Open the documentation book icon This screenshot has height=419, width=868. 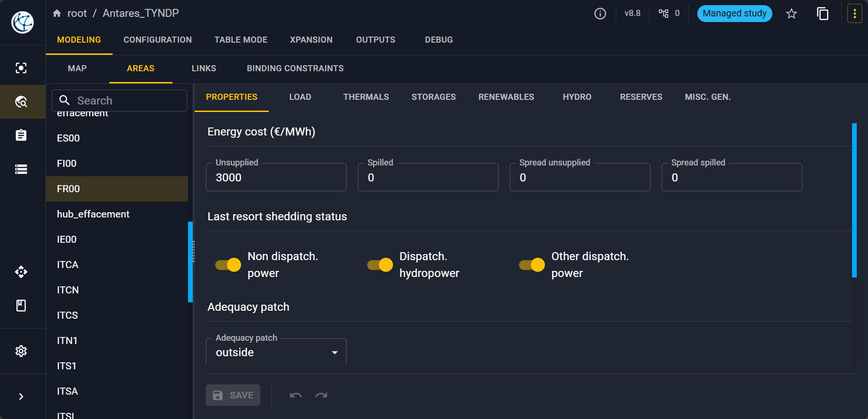21,306
